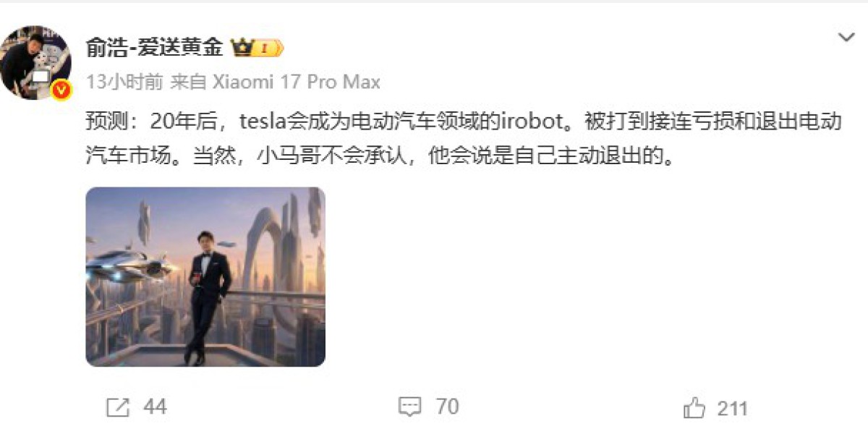Click the Xiaomi 17 Pro Max source
Image resolution: width=868 pixels, height=434 pixels.
[x=296, y=82]
